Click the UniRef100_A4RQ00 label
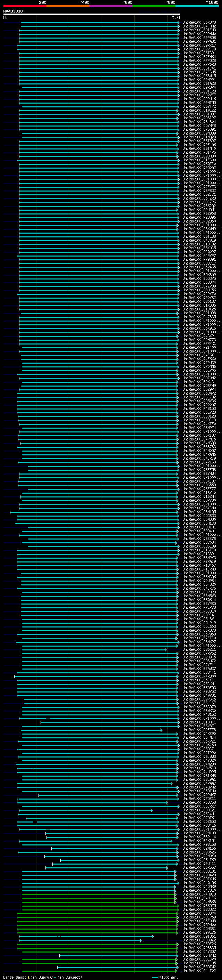The width and height of the screenshot is (222, 980). [199, 676]
